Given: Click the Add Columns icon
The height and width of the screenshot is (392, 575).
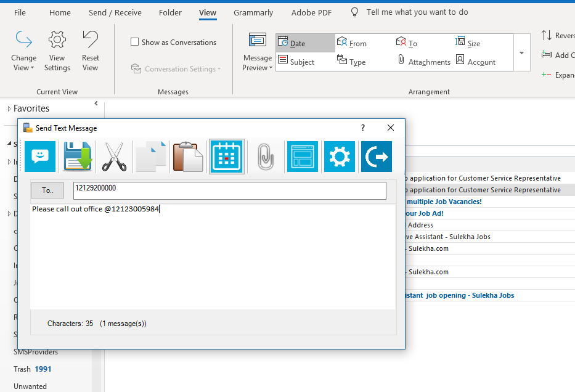Looking at the screenshot, I should click(547, 55).
